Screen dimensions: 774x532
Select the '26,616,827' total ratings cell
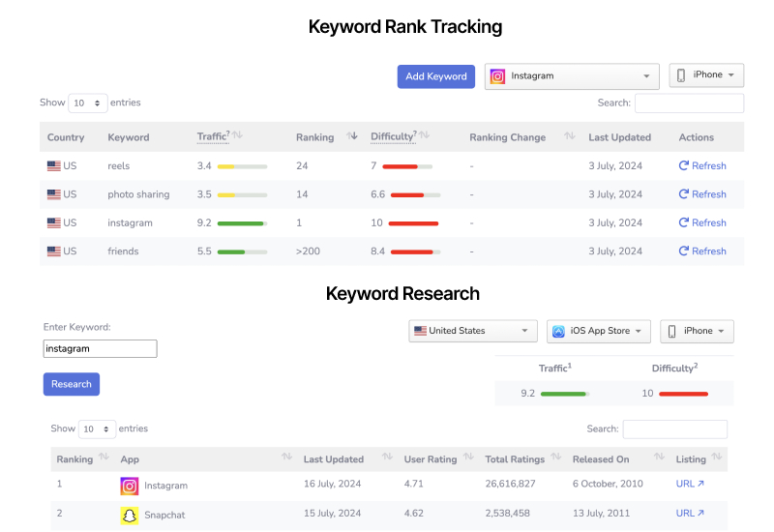click(x=510, y=484)
